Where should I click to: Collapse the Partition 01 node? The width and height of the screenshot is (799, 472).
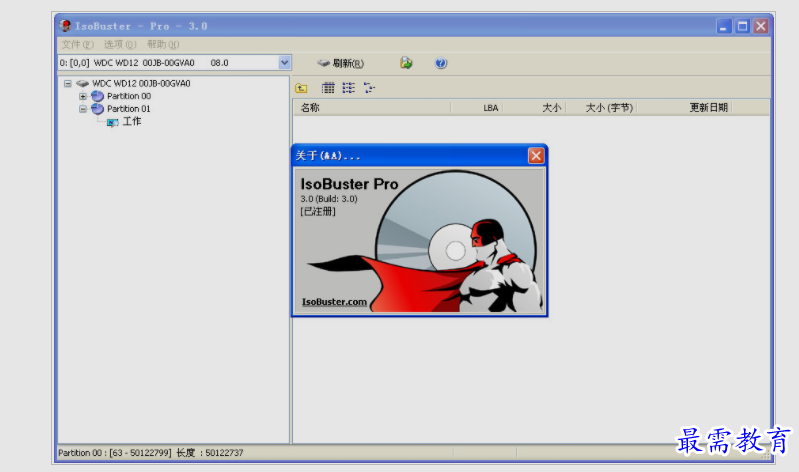(83, 109)
